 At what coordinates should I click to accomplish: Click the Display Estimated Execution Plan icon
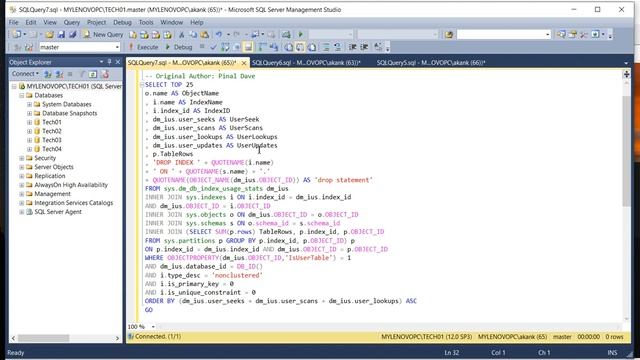(x=225, y=47)
